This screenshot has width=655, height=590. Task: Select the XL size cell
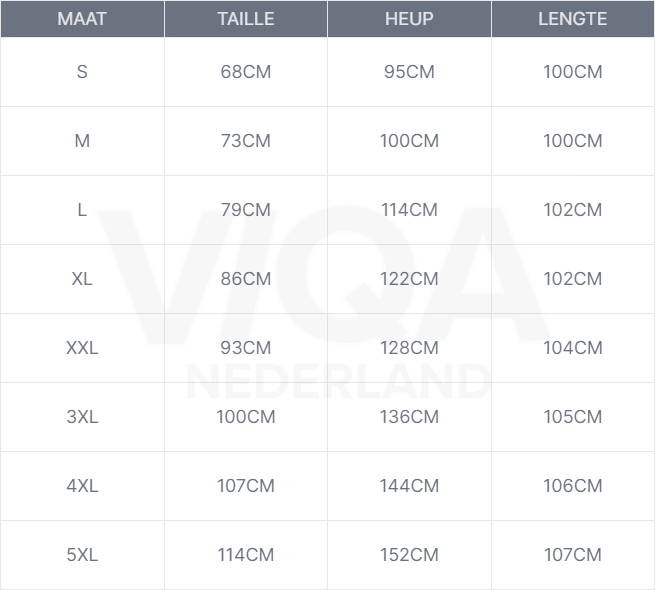[x=82, y=279]
